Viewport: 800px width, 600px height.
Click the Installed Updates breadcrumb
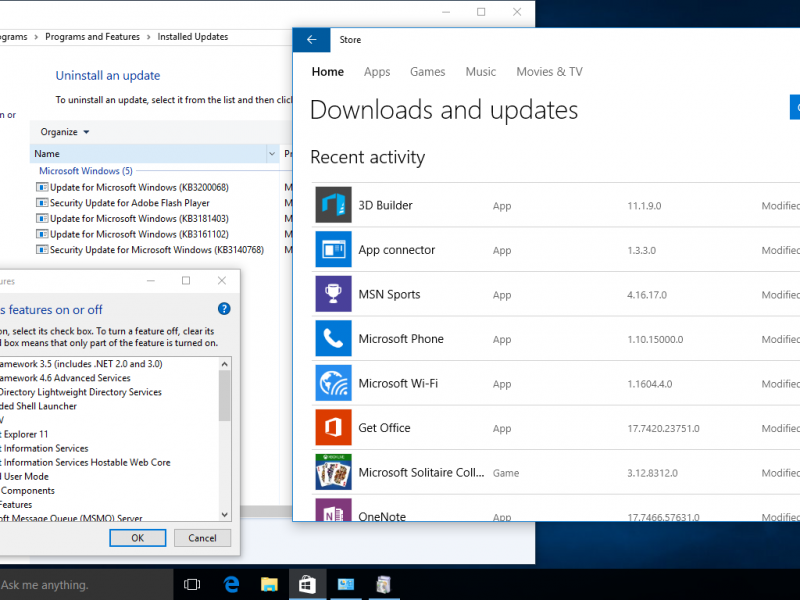point(193,37)
